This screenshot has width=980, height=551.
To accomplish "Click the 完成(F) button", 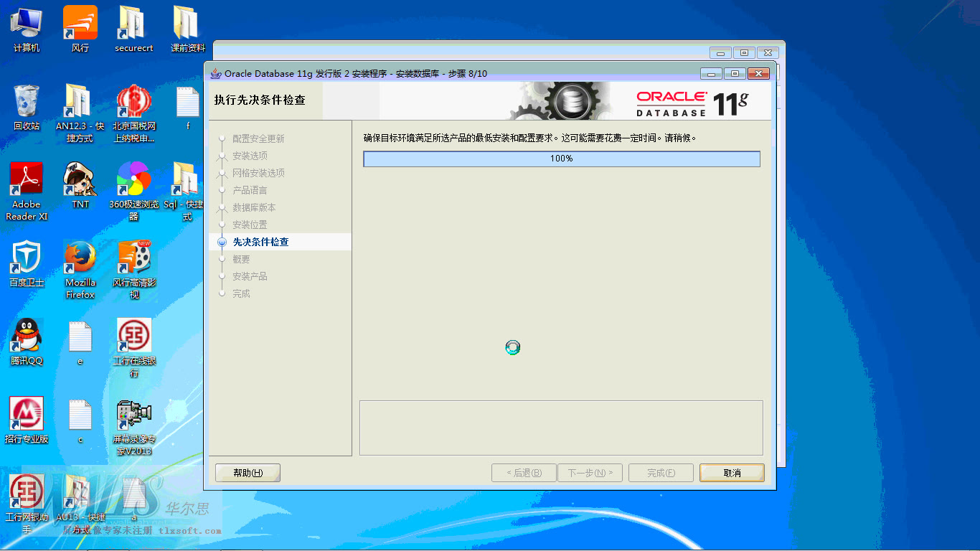I will (660, 472).
